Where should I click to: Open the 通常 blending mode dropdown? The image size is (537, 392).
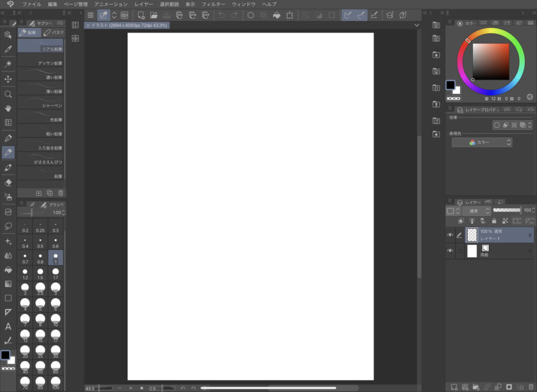(477, 211)
